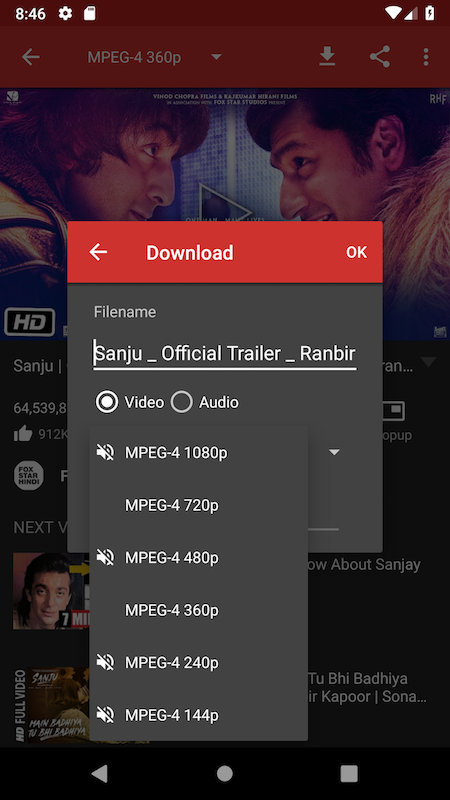This screenshot has height=800, width=450.
Task: Open the three-dot overflow menu
Action: tap(426, 57)
